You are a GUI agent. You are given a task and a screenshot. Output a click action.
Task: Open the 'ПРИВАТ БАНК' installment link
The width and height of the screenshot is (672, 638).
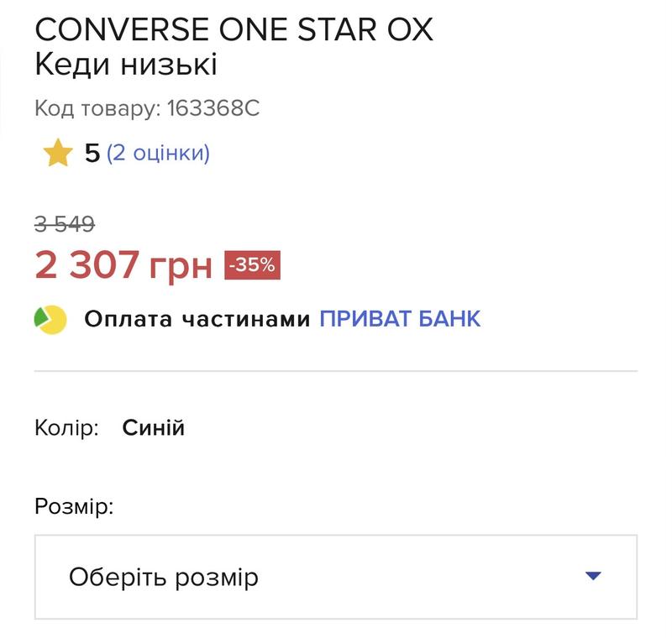(x=400, y=319)
